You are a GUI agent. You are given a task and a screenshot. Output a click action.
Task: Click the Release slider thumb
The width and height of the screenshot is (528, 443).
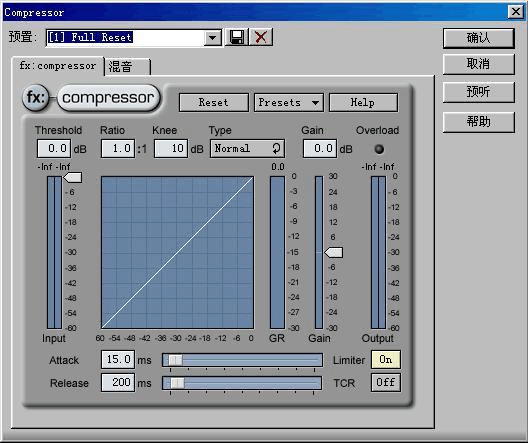177,383
